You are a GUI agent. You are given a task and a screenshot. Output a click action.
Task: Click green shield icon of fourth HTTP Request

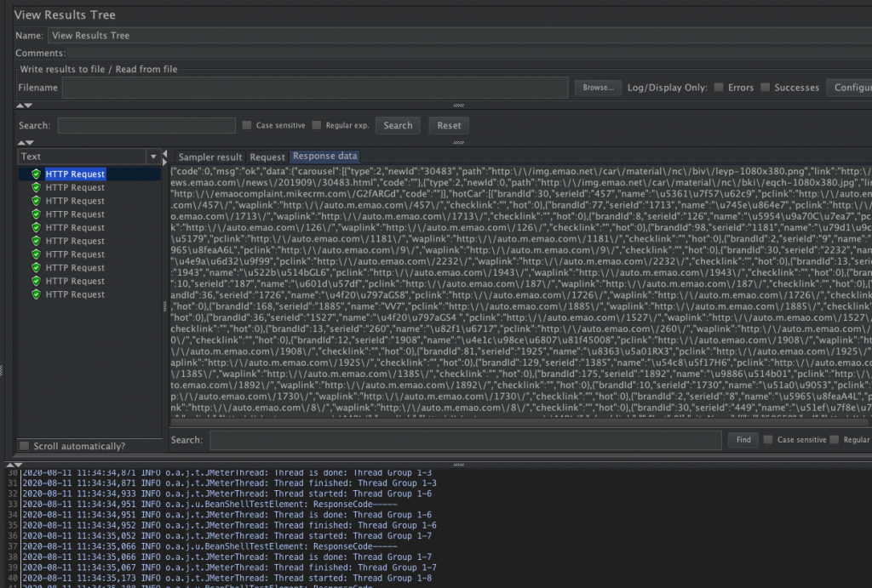point(36,214)
